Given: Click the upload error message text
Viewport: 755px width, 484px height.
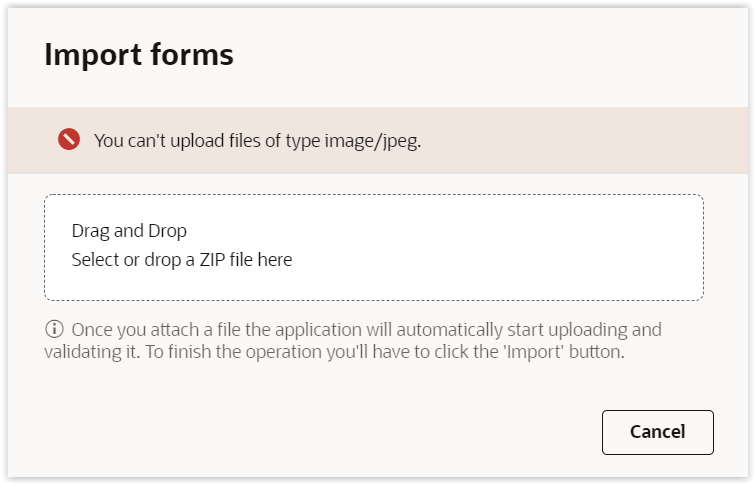Looking at the screenshot, I should tap(257, 140).
